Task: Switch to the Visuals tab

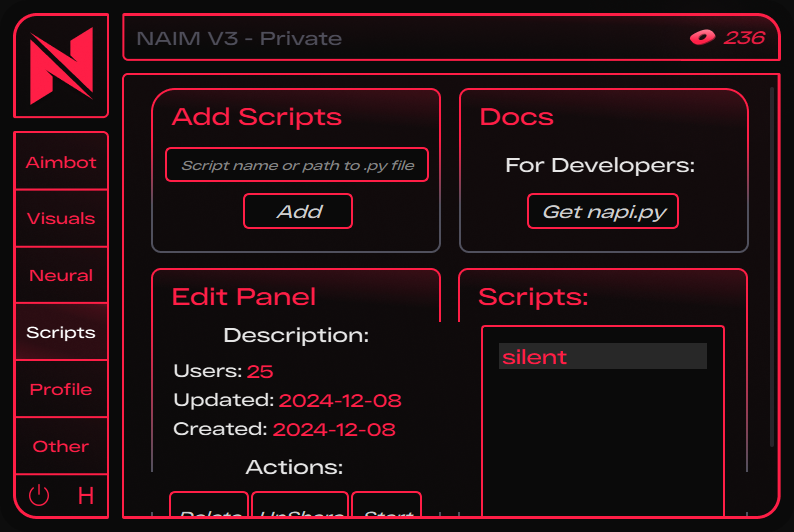Action: [x=61, y=218]
